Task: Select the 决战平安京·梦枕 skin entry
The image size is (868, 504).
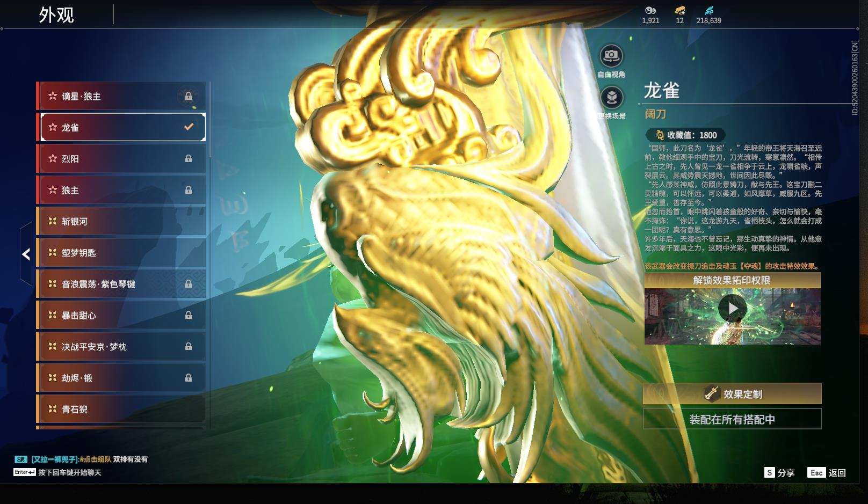Action: tap(121, 347)
